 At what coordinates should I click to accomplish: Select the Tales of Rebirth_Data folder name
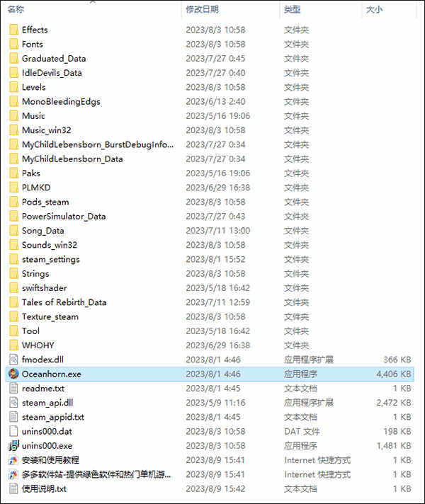(x=64, y=302)
